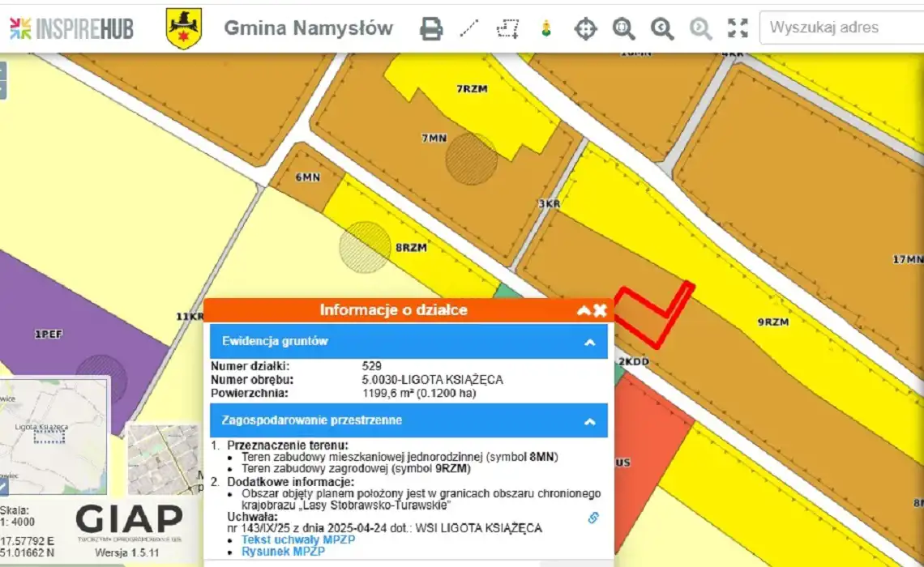Click the chain link icon beside resolution
The image size is (924, 567).
[x=593, y=518]
